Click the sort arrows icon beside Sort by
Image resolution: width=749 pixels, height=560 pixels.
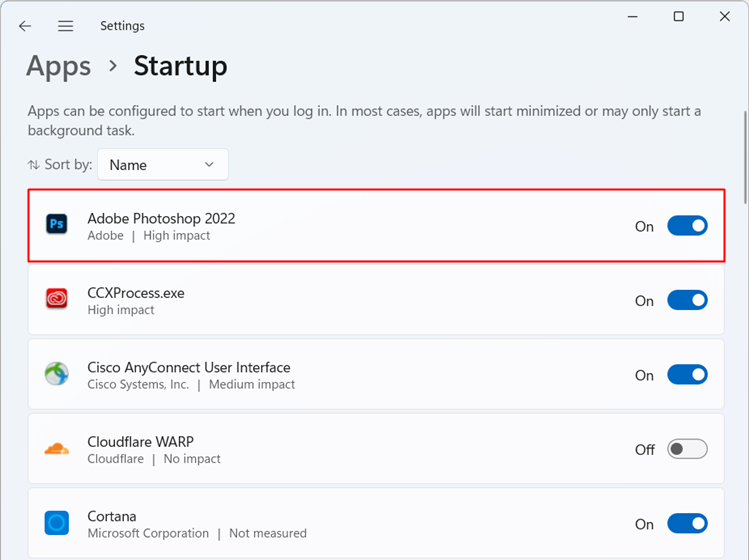[x=34, y=165]
